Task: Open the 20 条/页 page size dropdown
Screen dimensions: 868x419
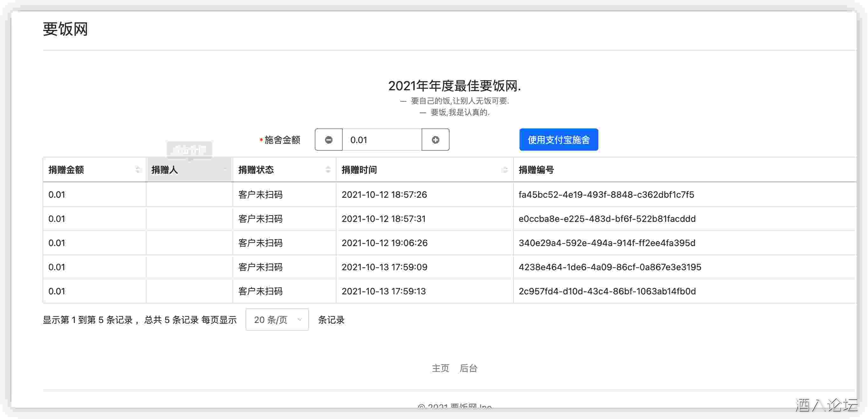Action: coord(277,319)
